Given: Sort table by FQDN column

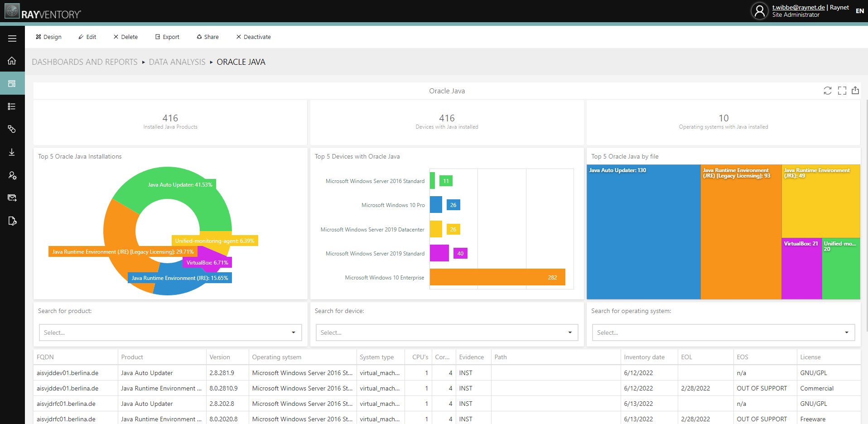Looking at the screenshot, I should pos(76,357).
